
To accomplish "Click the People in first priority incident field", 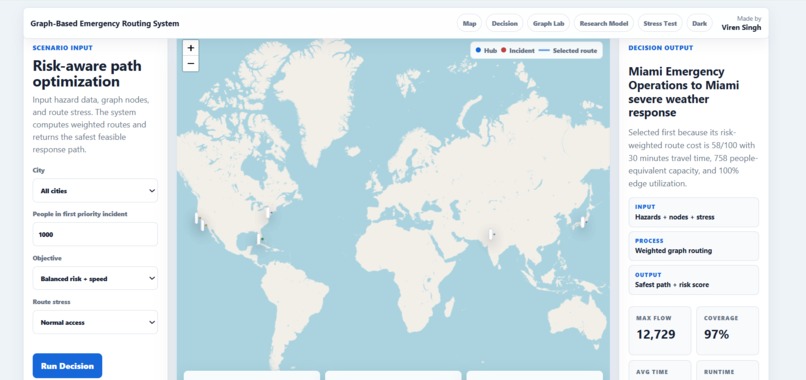I will click(95, 234).
